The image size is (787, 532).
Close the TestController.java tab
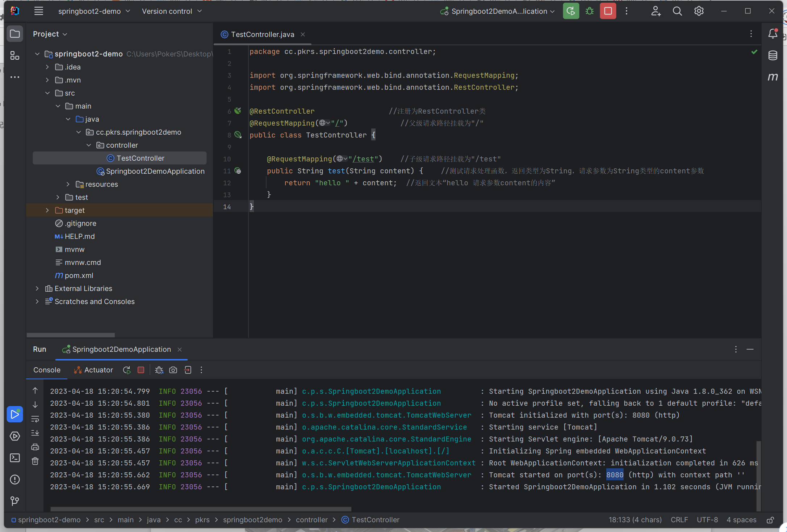tap(303, 34)
